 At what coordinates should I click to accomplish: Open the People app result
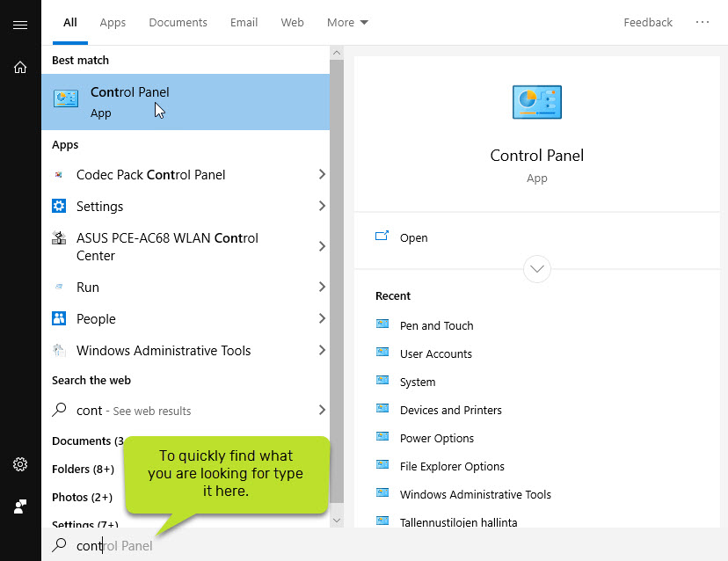click(x=96, y=319)
